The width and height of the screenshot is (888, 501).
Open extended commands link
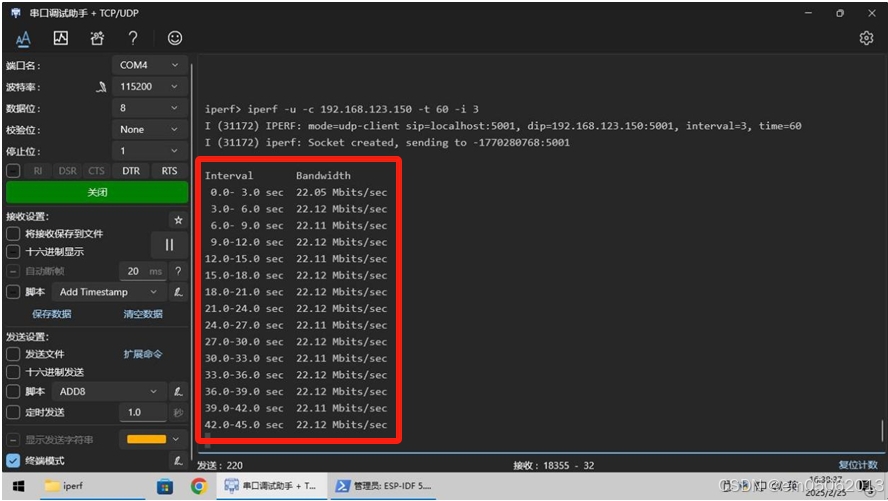143,354
